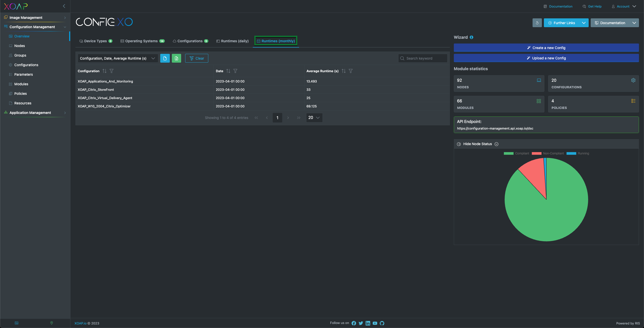Toggle the Non-Compliant legend entry
This screenshot has width=644, height=328.
point(548,153)
